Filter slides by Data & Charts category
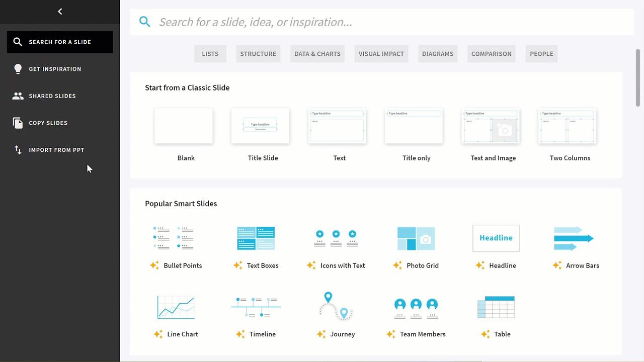This screenshot has height=362, width=644. coord(317,54)
